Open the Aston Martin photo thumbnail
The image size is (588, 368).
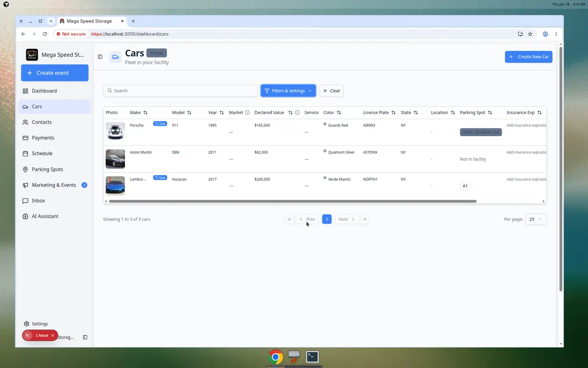pyautogui.click(x=115, y=159)
